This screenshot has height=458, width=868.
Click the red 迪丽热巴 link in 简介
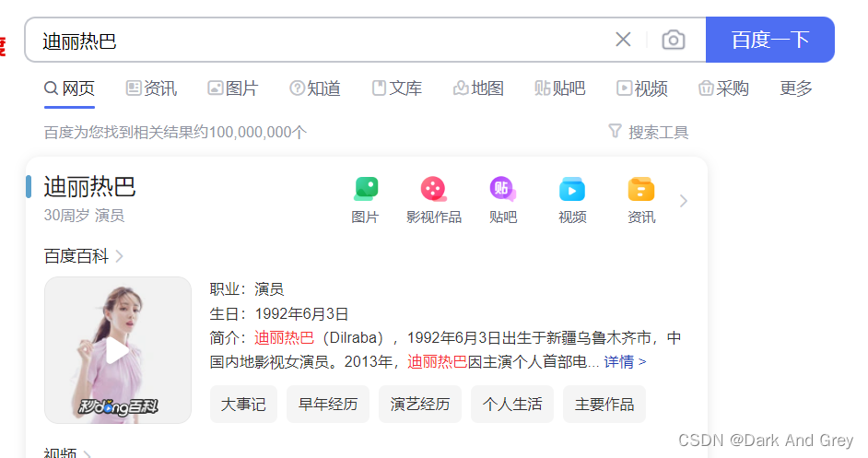(x=284, y=337)
